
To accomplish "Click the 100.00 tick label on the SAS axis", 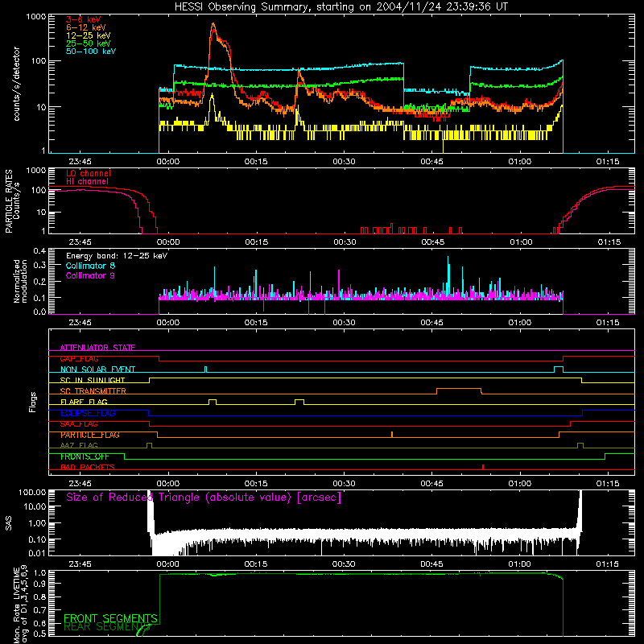I will (32, 492).
